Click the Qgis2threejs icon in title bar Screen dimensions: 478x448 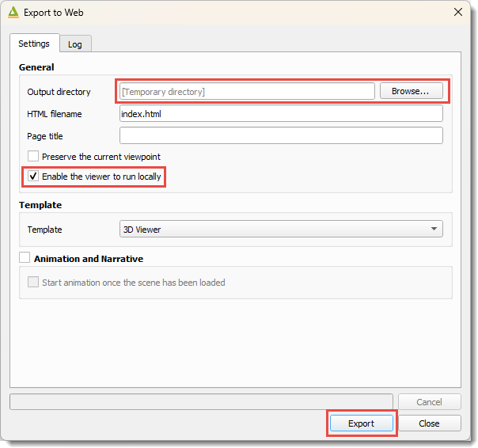coord(13,13)
